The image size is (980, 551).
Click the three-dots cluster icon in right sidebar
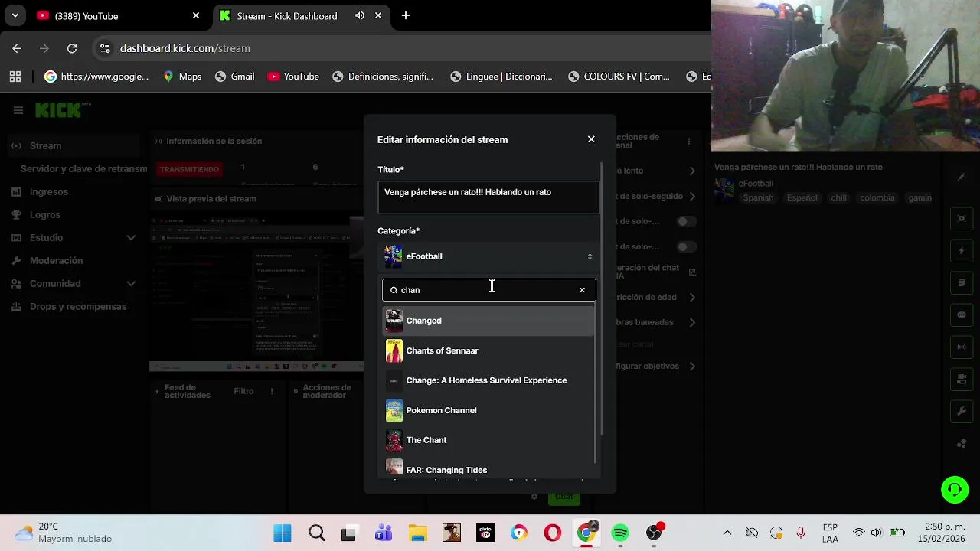(x=962, y=443)
